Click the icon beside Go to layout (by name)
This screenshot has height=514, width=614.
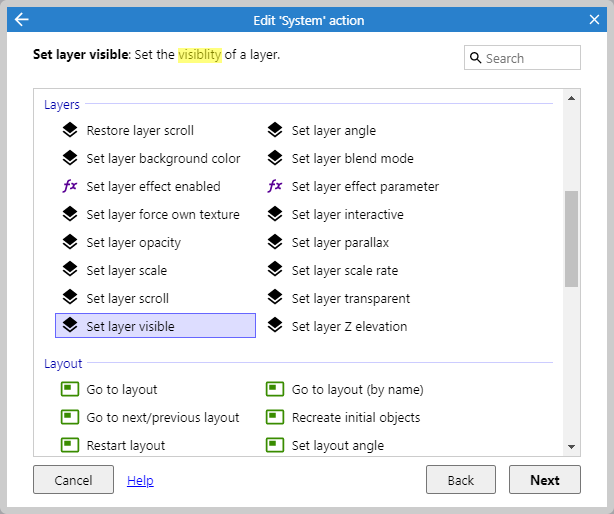(275, 389)
